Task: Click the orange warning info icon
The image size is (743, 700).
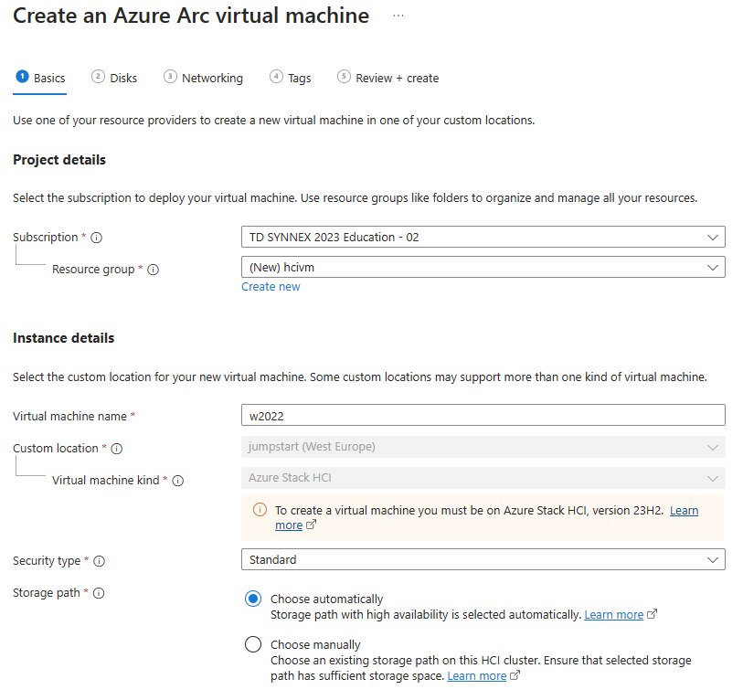Action: (x=260, y=510)
